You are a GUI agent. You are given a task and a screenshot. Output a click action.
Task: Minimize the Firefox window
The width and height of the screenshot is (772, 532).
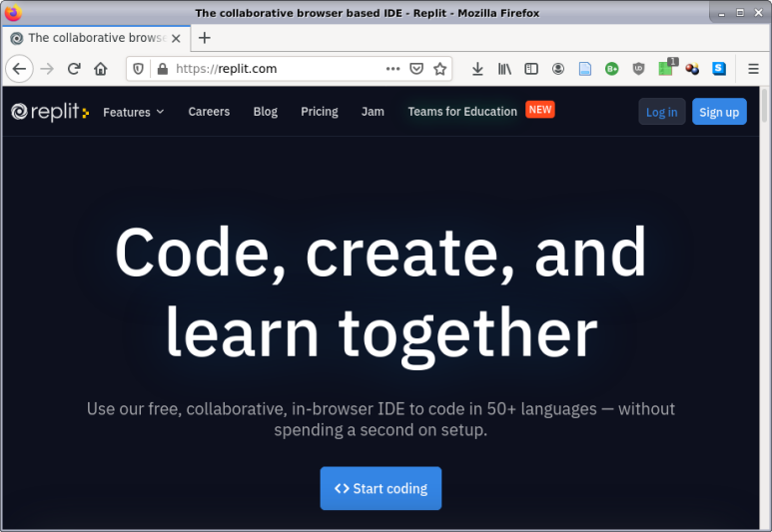point(722,13)
